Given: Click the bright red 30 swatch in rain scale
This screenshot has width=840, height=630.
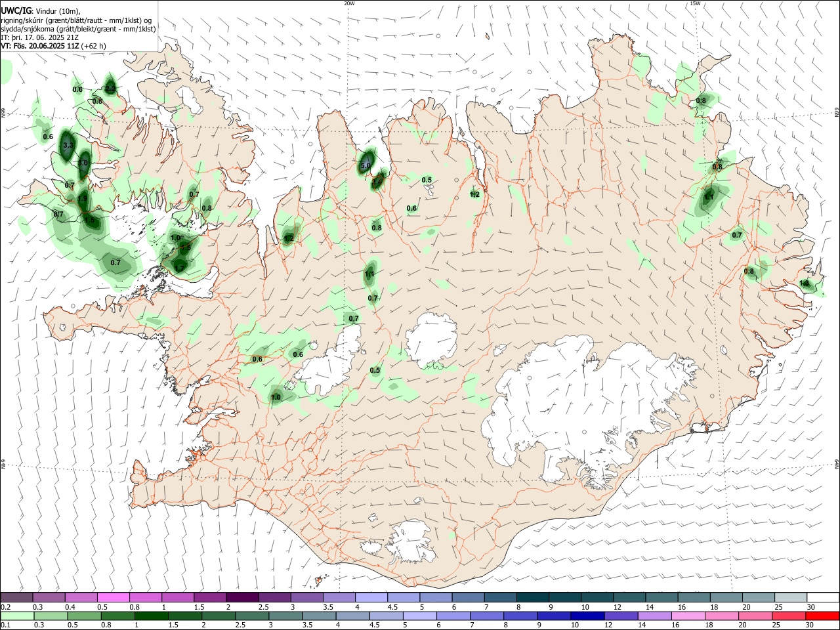Looking at the screenshot, I should 822,616.
